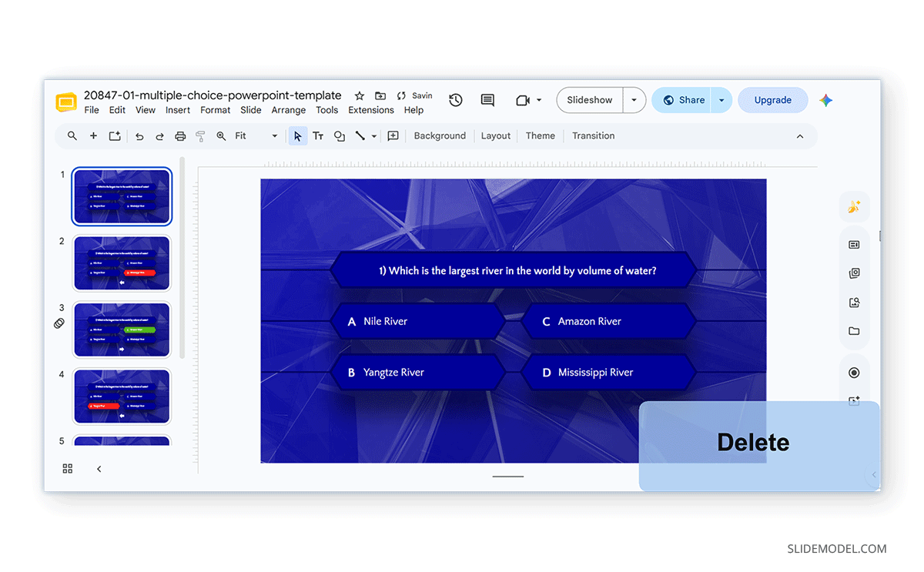Check the document saving status icon
Screen dimensions: 924x572
tap(401, 96)
